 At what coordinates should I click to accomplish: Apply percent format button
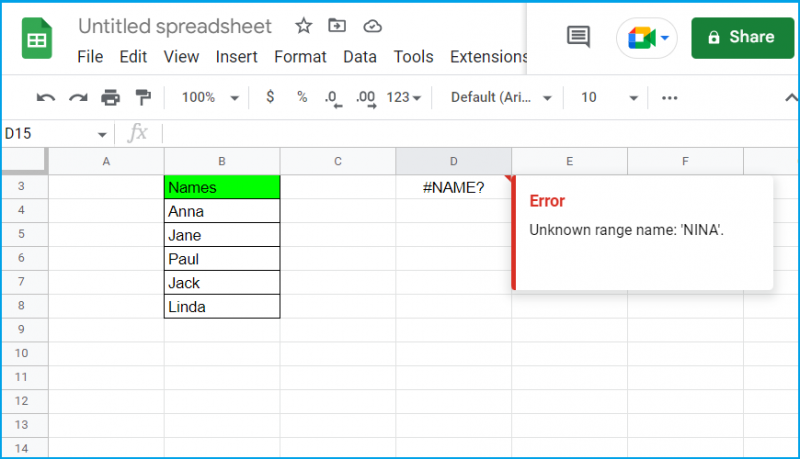coord(302,97)
